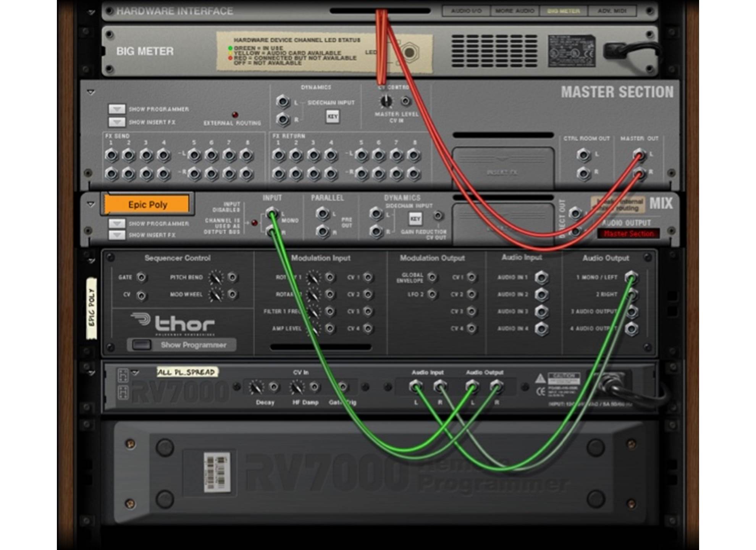Click Thor 4 Audio Output jack
756x550 pixels.
pos(631,328)
